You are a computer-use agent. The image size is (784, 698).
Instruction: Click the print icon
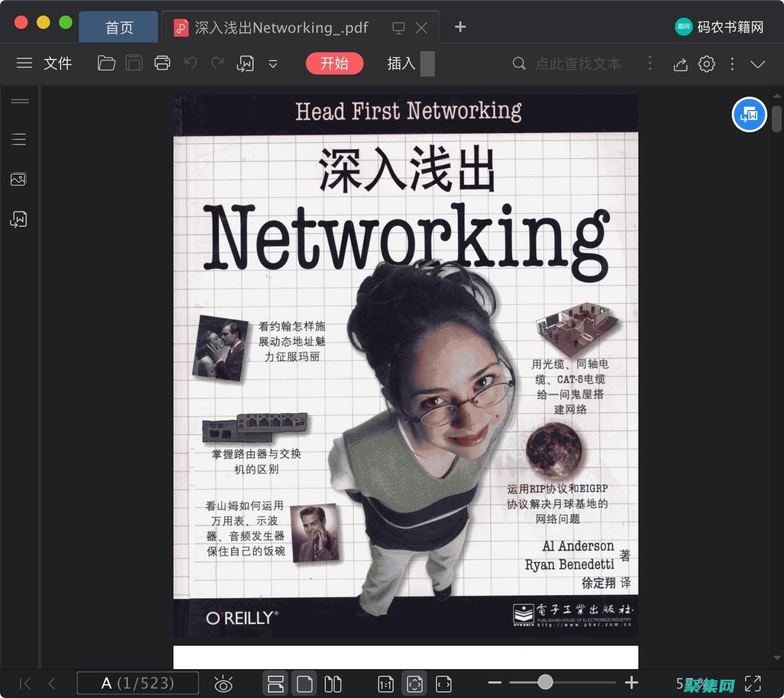[x=162, y=63]
